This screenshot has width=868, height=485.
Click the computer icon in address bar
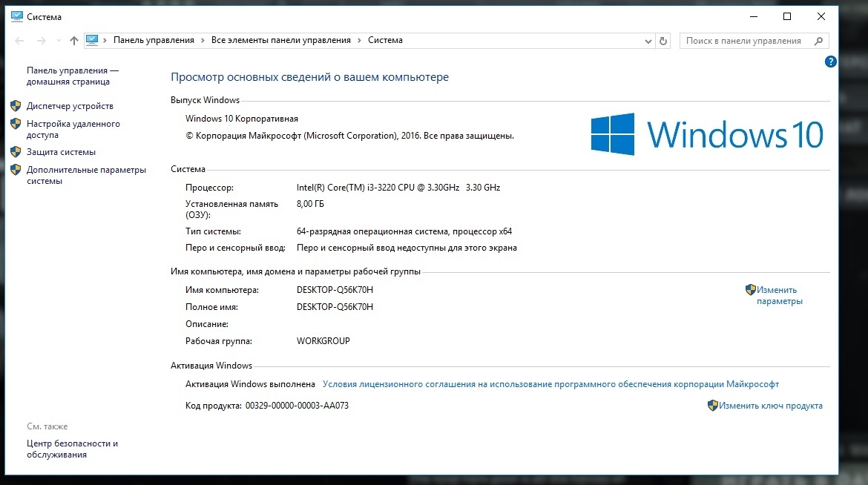(x=92, y=41)
